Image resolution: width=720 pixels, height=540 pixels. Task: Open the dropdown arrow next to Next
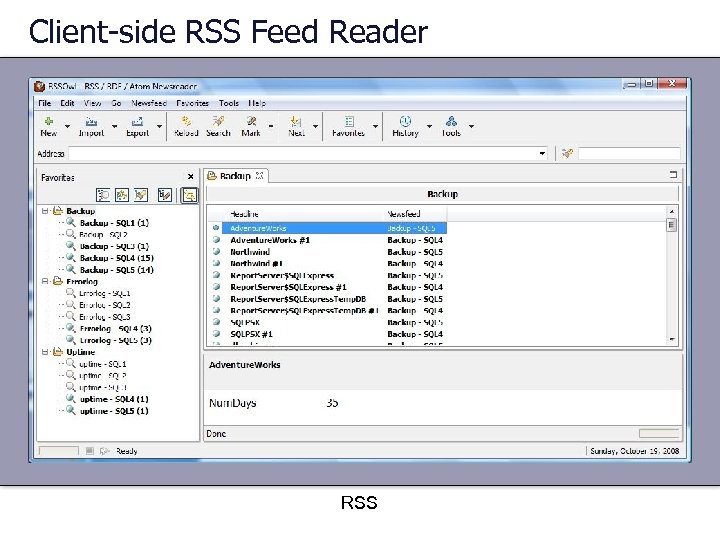coord(315,126)
